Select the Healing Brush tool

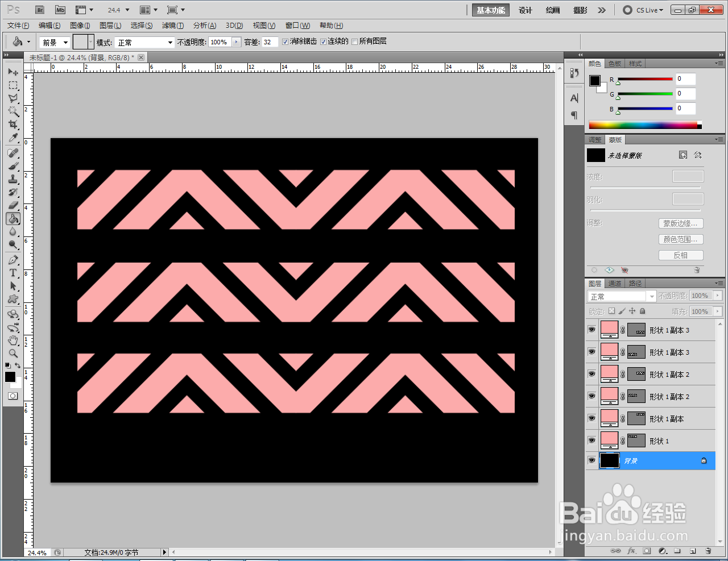coord(13,153)
